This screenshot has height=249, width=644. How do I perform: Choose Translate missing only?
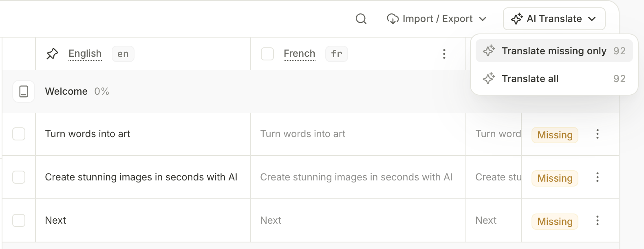[554, 51]
